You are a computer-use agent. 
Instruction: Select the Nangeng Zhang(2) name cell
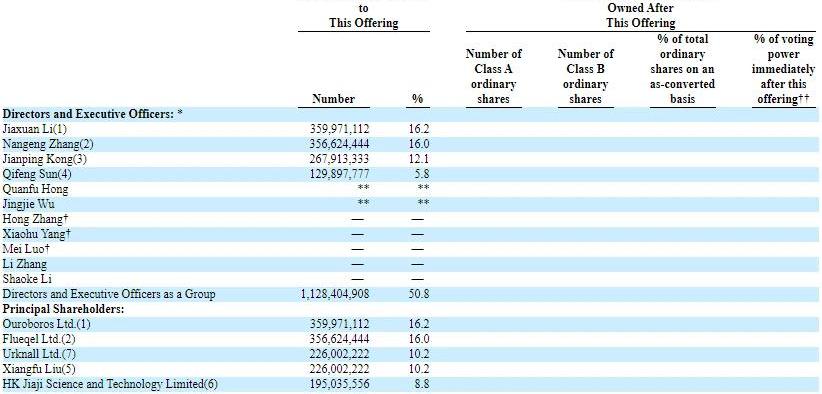(48, 144)
